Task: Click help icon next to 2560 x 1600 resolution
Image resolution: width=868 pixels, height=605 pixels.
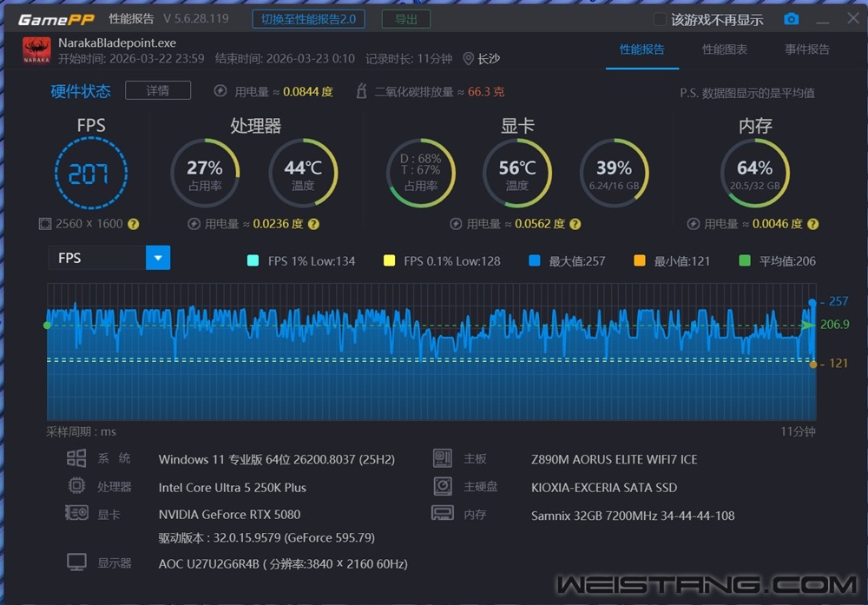Action: click(134, 224)
